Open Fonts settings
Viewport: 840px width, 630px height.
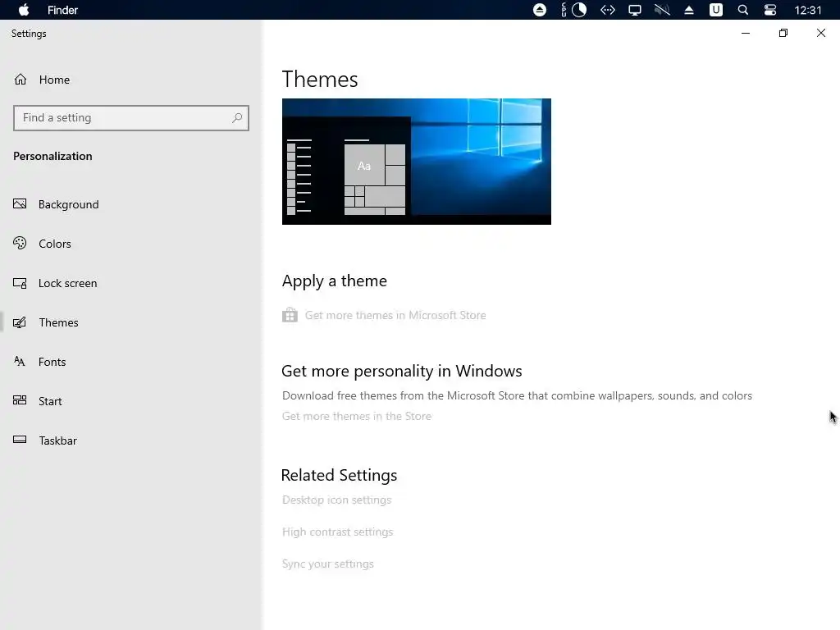click(52, 362)
